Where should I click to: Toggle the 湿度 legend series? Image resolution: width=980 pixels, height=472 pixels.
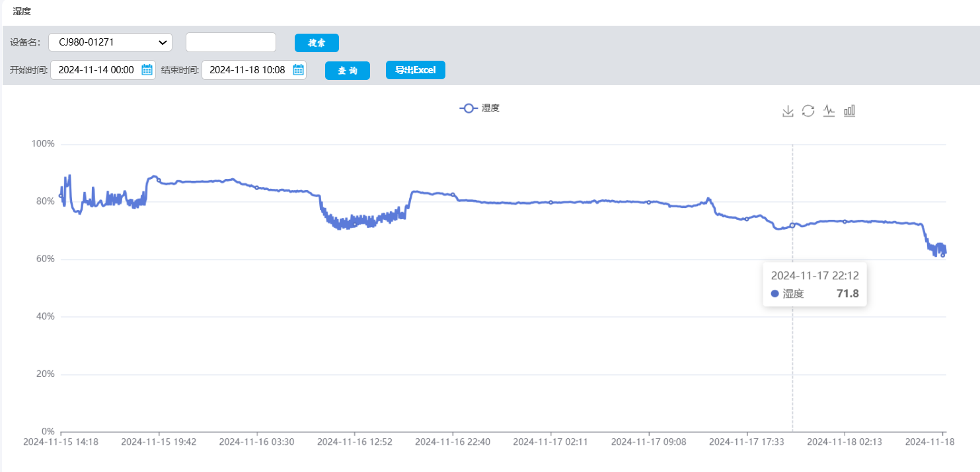click(x=480, y=108)
